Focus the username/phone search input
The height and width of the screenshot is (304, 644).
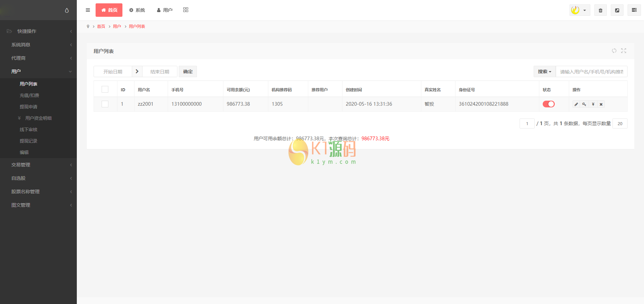click(x=591, y=71)
